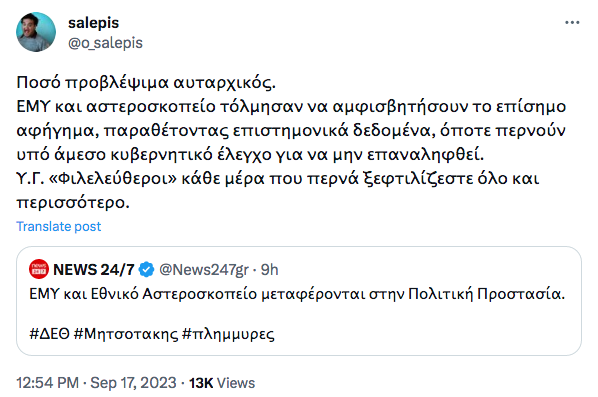Open the three-dot more options menu
This screenshot has width=598, height=397.
coord(572,23)
